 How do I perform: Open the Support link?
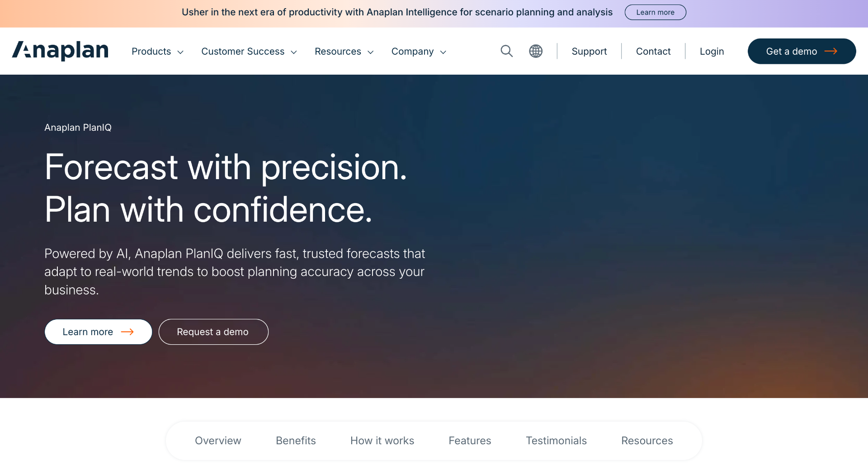point(589,52)
